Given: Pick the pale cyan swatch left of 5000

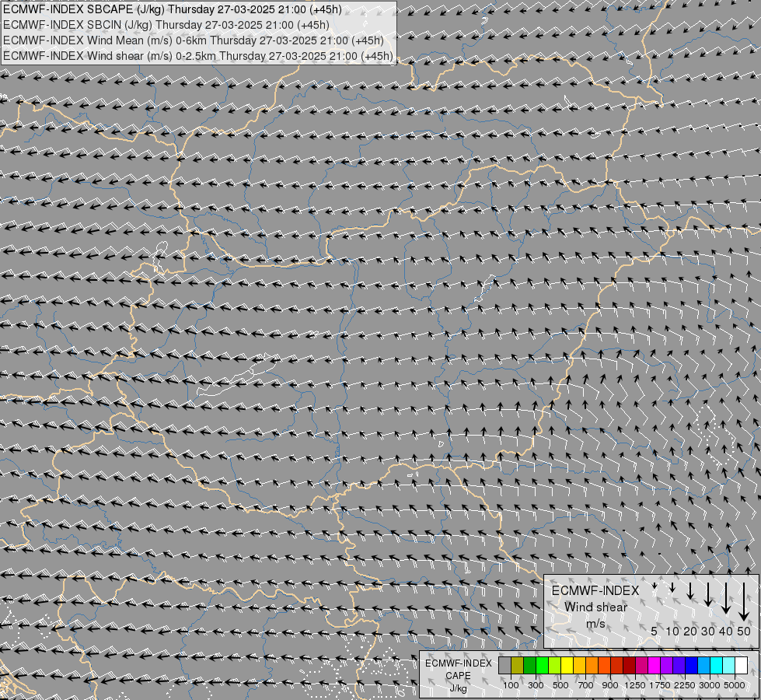Looking at the screenshot, I should 728,665.
